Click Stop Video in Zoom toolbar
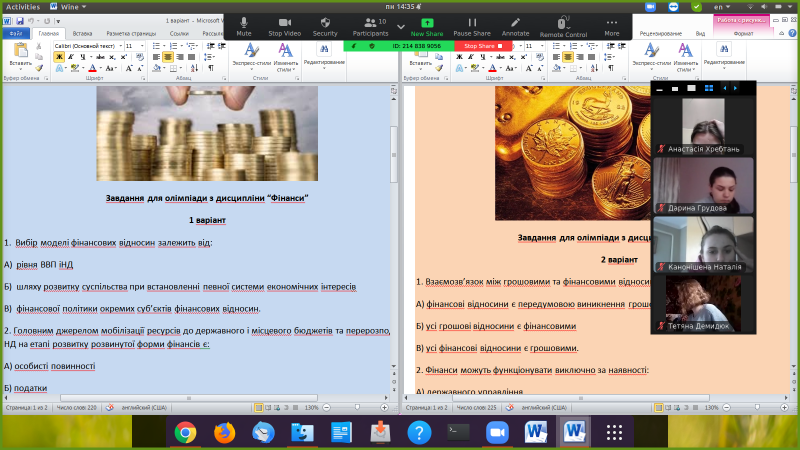800x450 pixels. [284, 27]
